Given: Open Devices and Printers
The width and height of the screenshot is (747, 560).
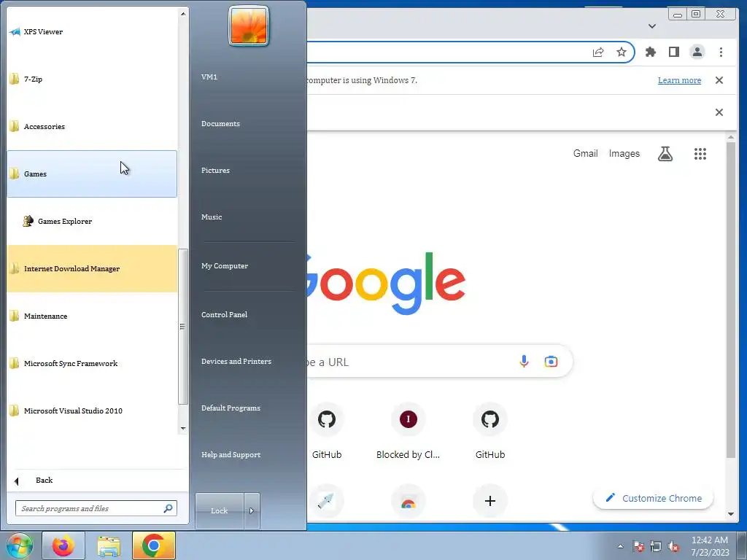Looking at the screenshot, I should point(236,362).
